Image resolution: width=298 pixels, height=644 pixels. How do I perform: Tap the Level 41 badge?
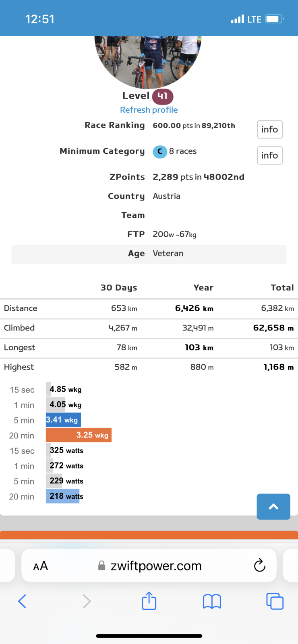[x=162, y=96]
